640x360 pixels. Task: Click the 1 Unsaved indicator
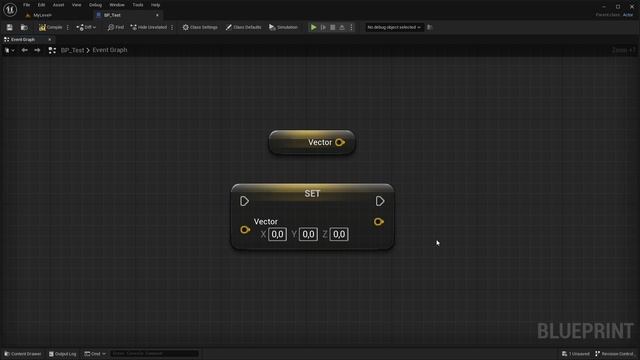point(576,354)
